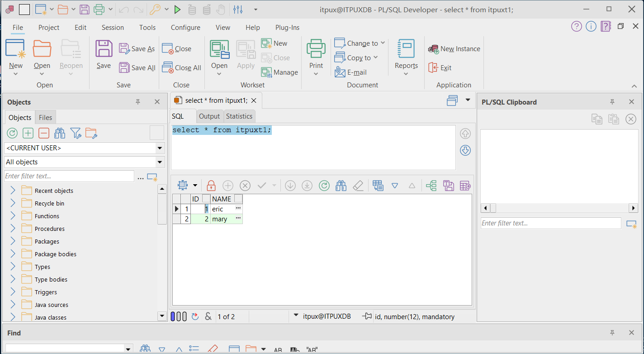The height and width of the screenshot is (354, 644).
Task: Click the Objects filter text field
Action: click(x=69, y=176)
